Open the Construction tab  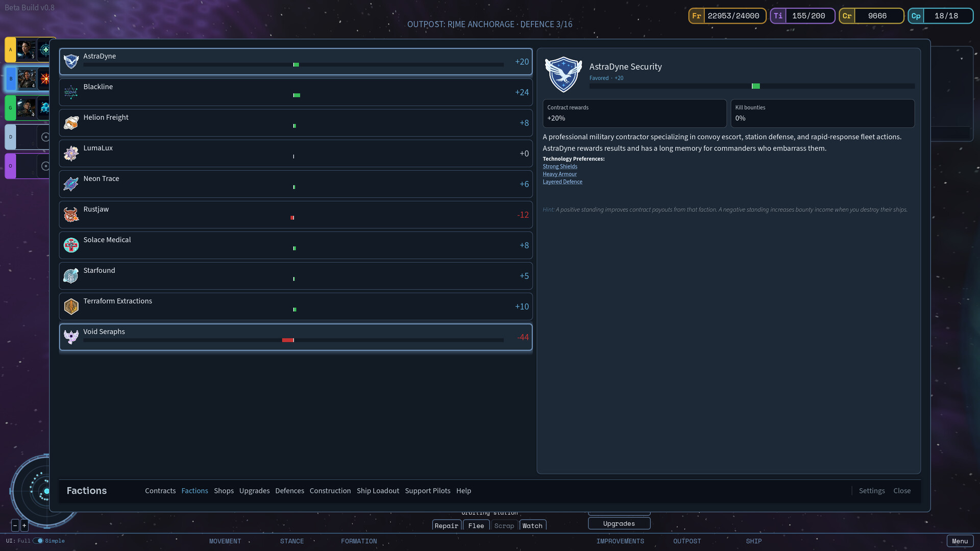click(x=330, y=491)
